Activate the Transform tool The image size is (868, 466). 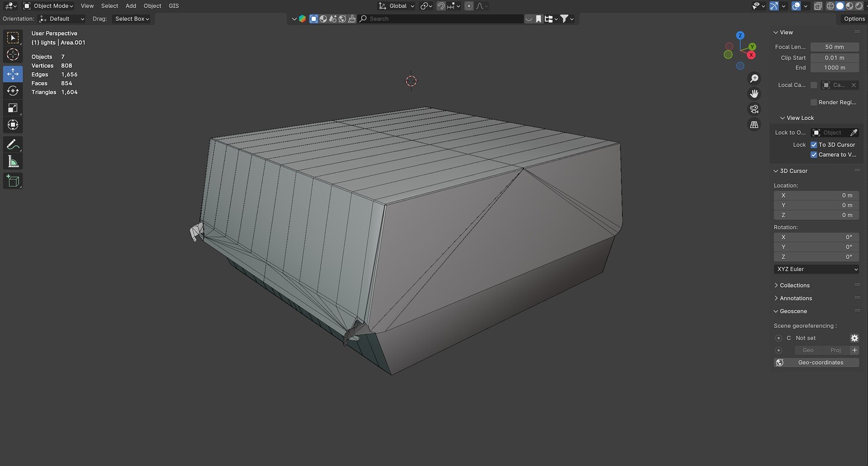pos(13,125)
